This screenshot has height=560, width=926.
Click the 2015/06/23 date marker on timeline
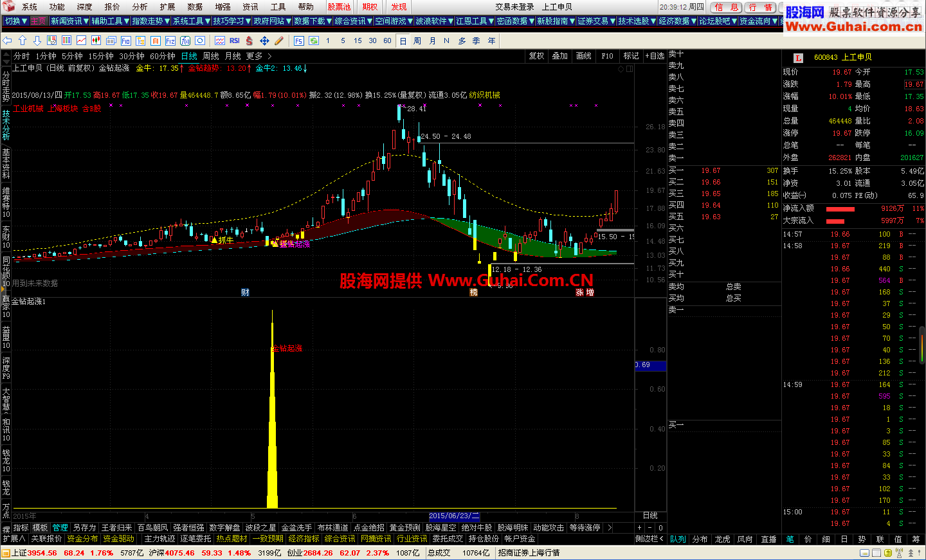coord(454,516)
